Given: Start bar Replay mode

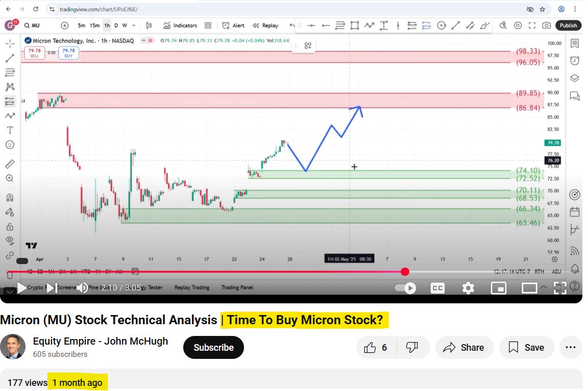Looking at the screenshot, I should 265,25.
